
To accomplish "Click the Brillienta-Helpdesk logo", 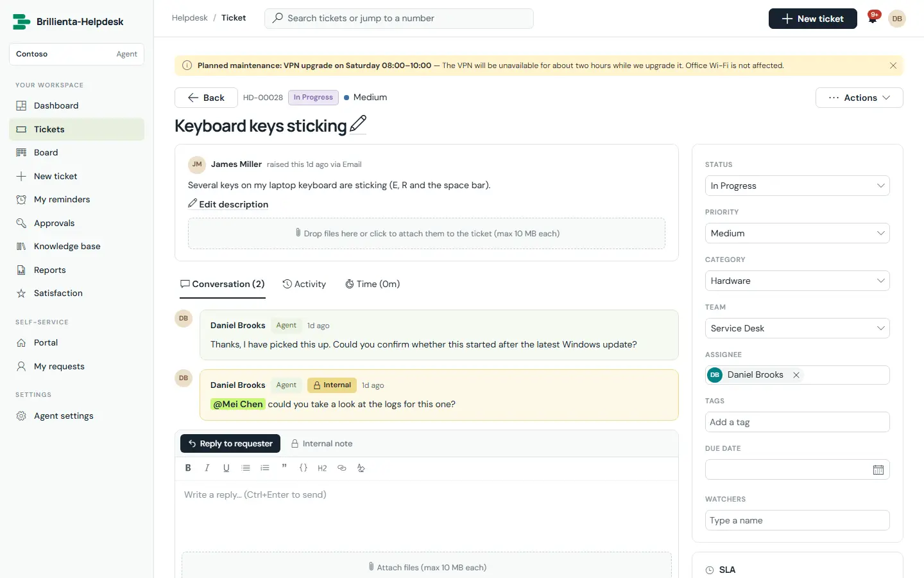I will click(68, 22).
